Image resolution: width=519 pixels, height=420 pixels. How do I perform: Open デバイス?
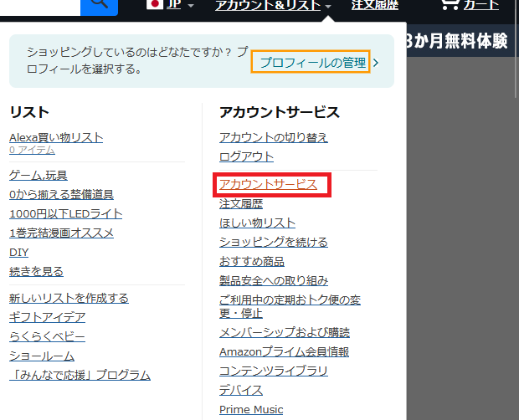coord(241,390)
